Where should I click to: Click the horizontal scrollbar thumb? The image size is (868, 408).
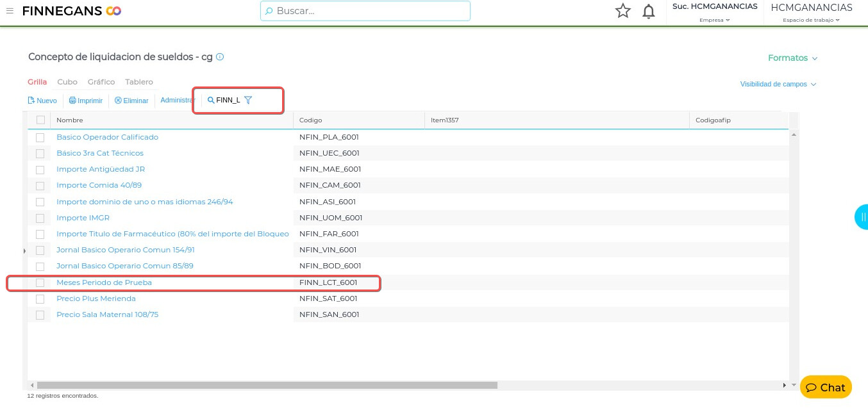(x=267, y=385)
